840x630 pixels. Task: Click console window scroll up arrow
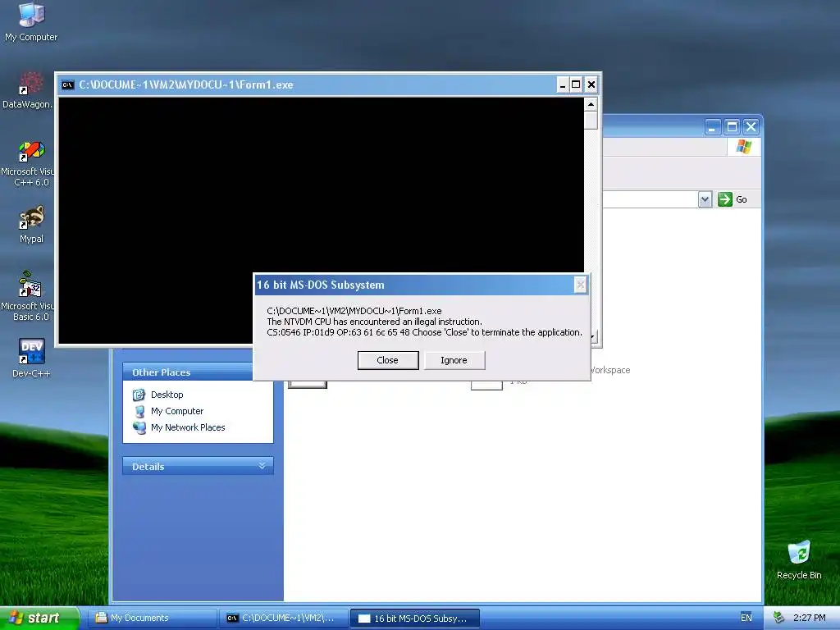[591, 104]
